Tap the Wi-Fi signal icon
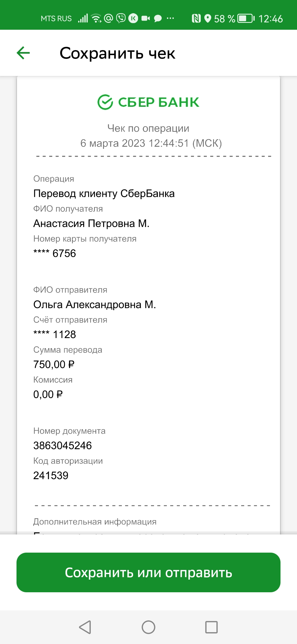Image resolution: width=297 pixels, height=644 pixels. [96, 18]
